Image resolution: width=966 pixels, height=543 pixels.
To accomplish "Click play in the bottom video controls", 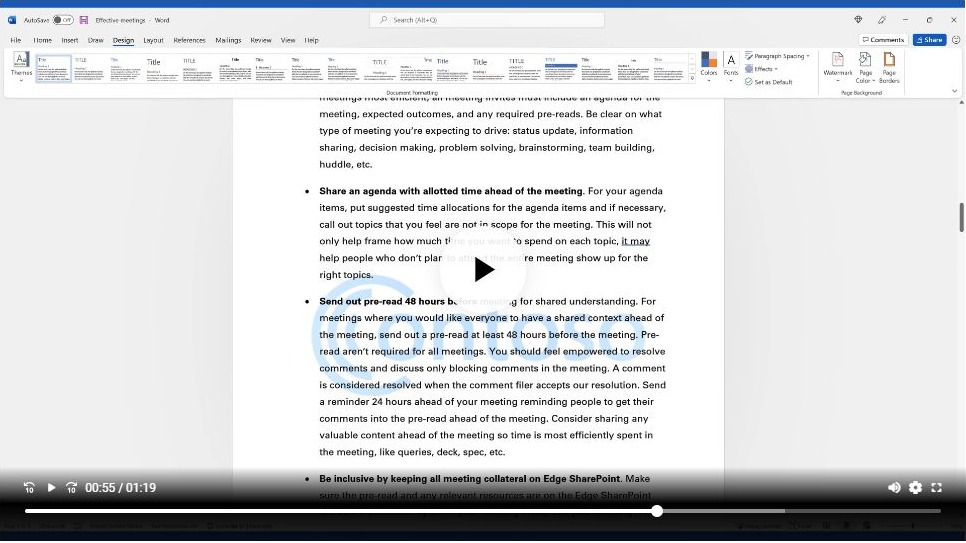I will [x=51, y=488].
